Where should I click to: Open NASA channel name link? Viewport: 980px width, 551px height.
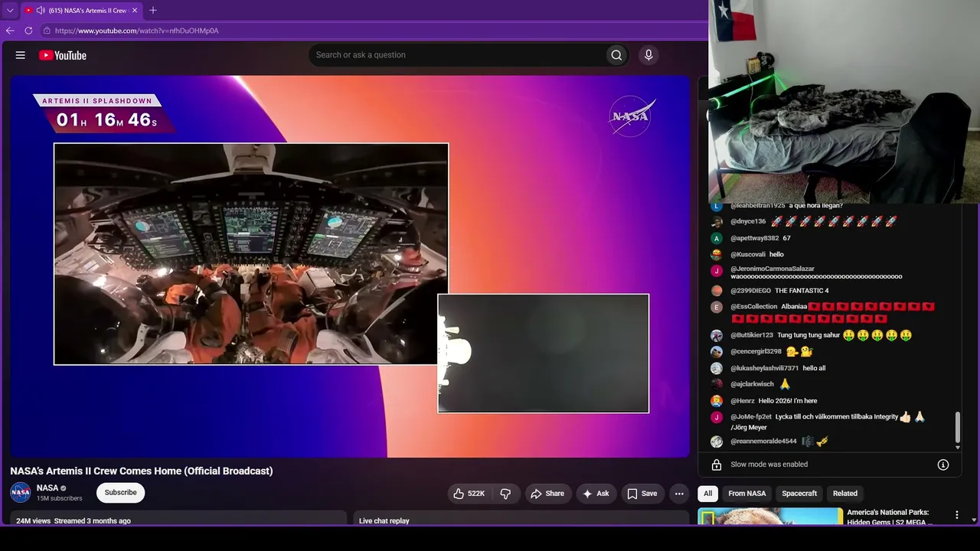[x=47, y=488]
